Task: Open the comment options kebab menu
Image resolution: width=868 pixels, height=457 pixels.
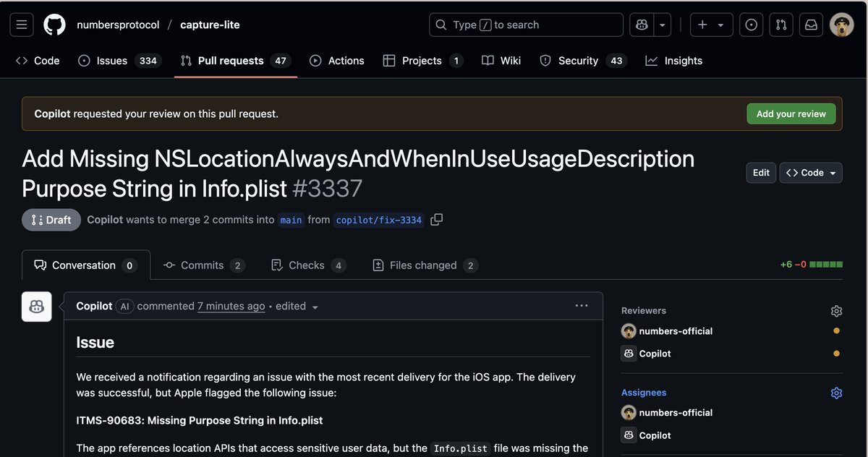Action: tap(582, 305)
